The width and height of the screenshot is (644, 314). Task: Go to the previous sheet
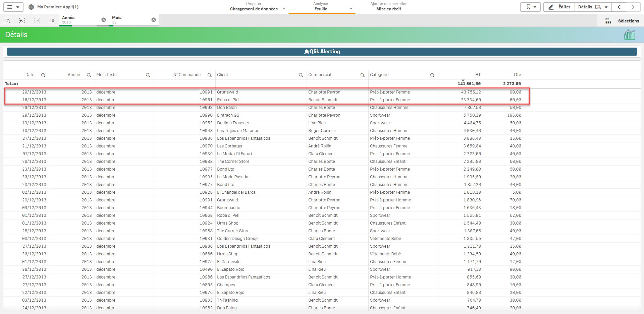619,7
